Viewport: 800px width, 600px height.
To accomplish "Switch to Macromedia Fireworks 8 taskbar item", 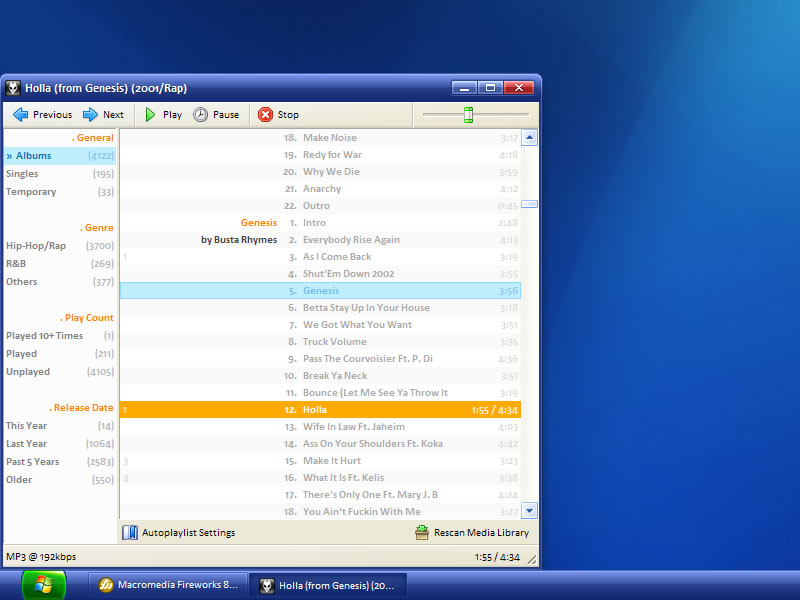I will 168,585.
